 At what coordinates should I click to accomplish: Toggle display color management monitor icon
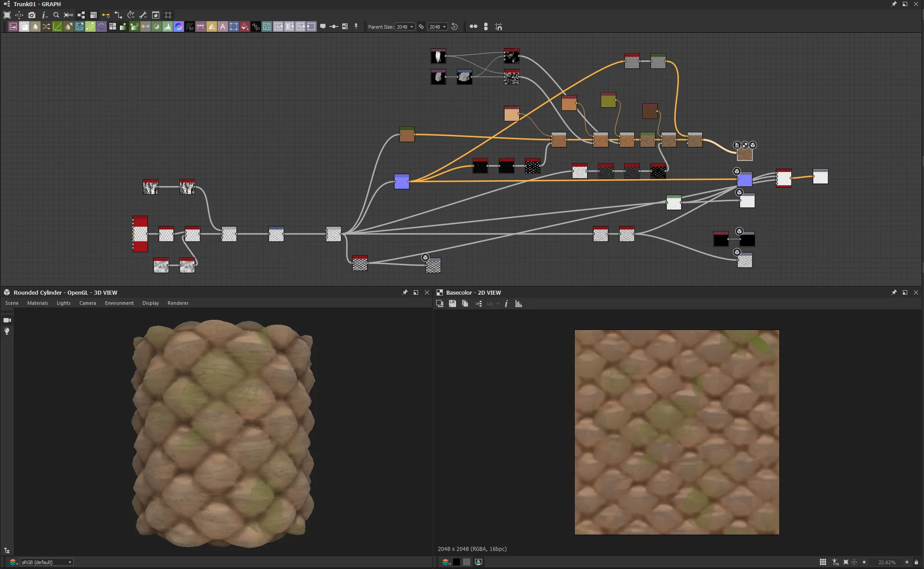pyautogui.click(x=479, y=562)
